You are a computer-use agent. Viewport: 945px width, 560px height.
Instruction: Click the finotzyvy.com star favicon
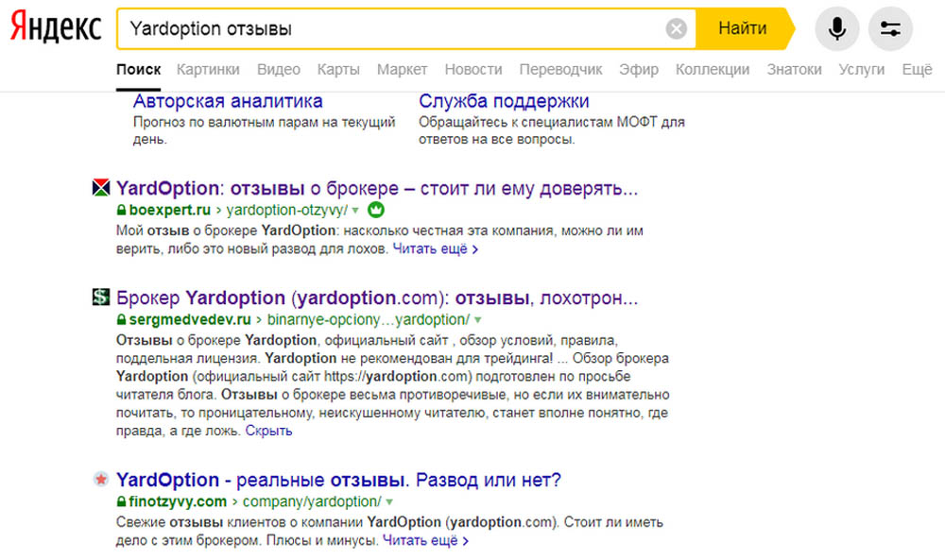(101, 479)
